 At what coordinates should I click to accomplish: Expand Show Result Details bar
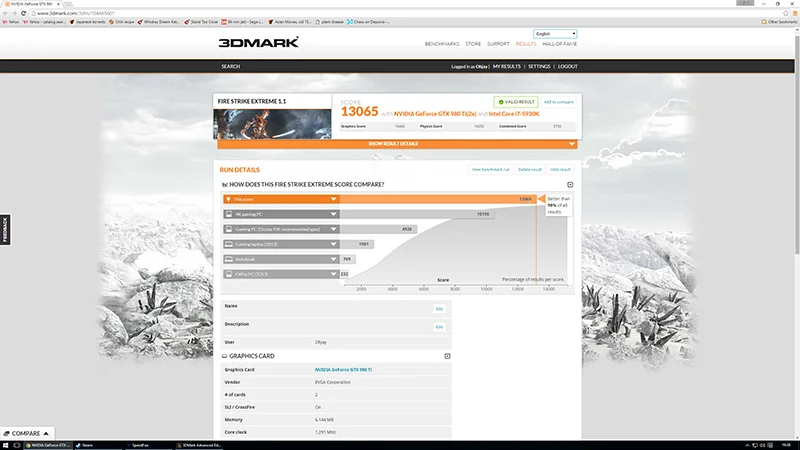[397, 144]
